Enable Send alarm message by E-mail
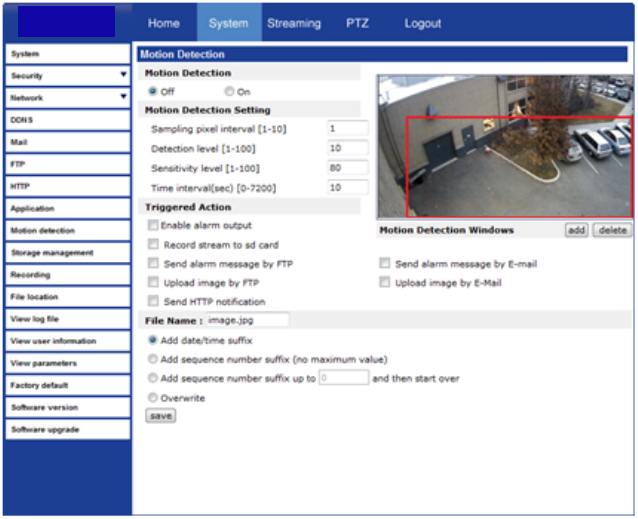The image size is (638, 519). click(x=385, y=264)
